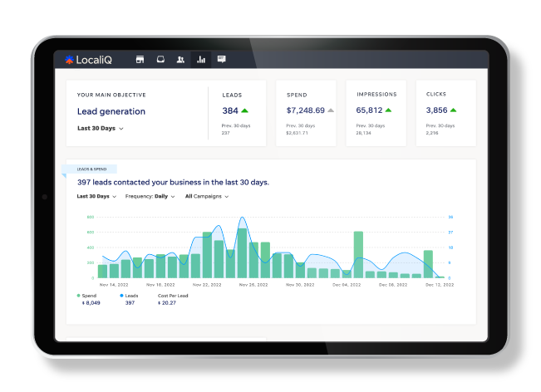Change the Frequency: Daily dropdown
This screenshot has height=392, width=541.
pyautogui.click(x=150, y=196)
